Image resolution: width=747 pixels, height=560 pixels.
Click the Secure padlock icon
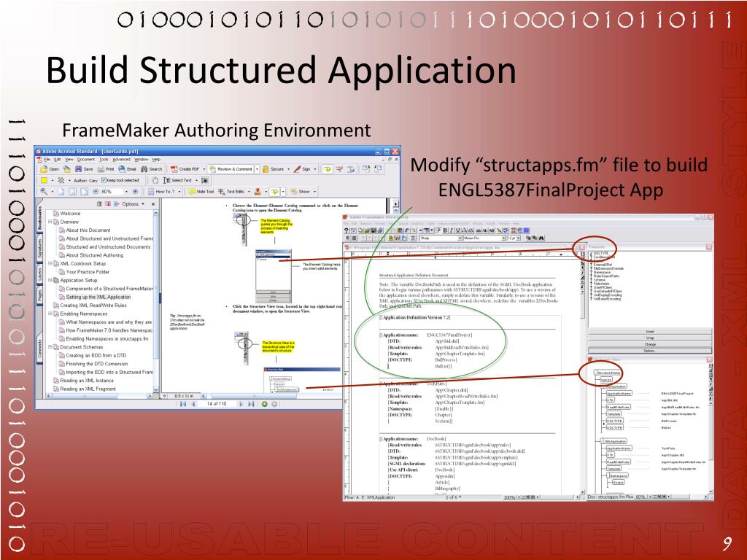tap(266, 169)
